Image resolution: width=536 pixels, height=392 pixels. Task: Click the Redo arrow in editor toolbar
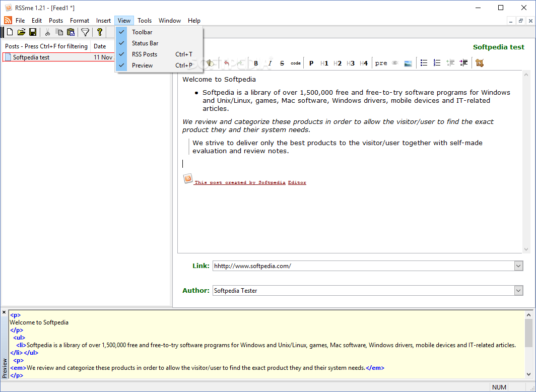click(x=240, y=63)
